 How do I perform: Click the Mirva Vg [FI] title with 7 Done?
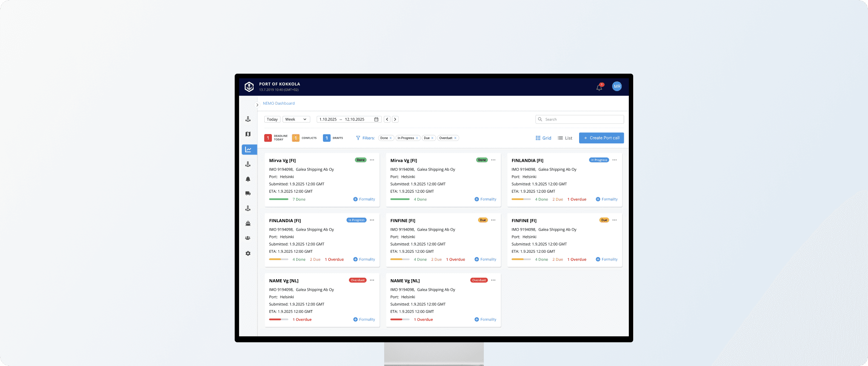pyautogui.click(x=283, y=160)
